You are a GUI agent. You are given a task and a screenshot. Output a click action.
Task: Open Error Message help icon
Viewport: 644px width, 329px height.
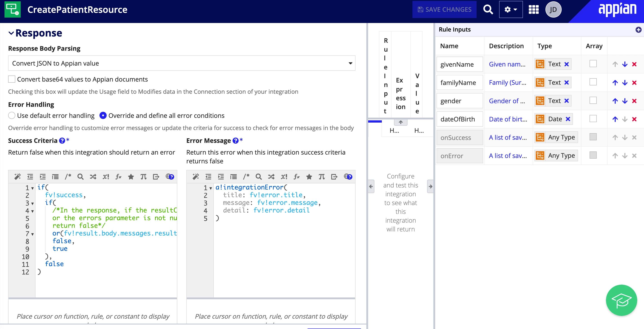coord(235,141)
